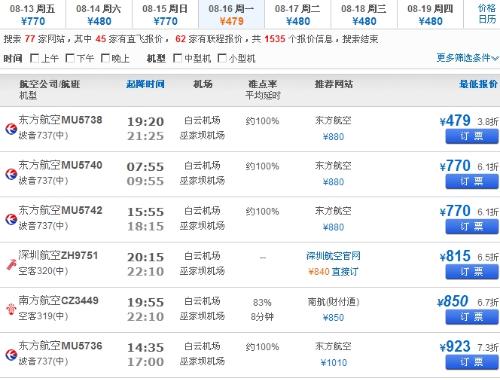Check the 晚上 time filter
500x380 pixels.
[105, 58]
